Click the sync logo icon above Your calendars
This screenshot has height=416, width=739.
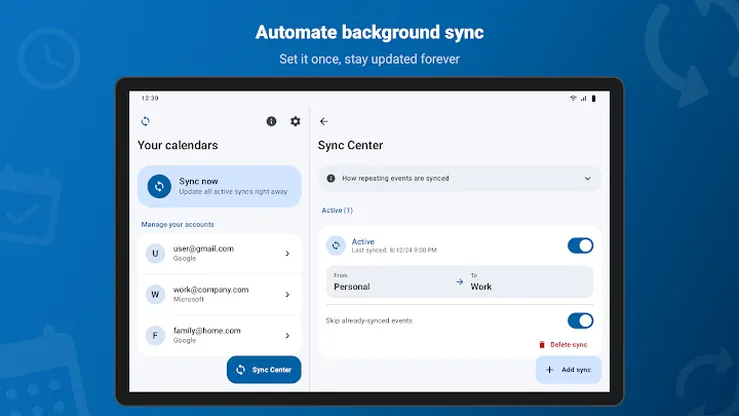point(145,122)
